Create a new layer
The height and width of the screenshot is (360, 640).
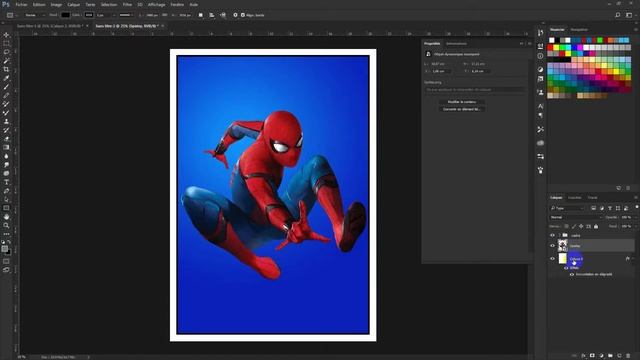(x=619, y=356)
